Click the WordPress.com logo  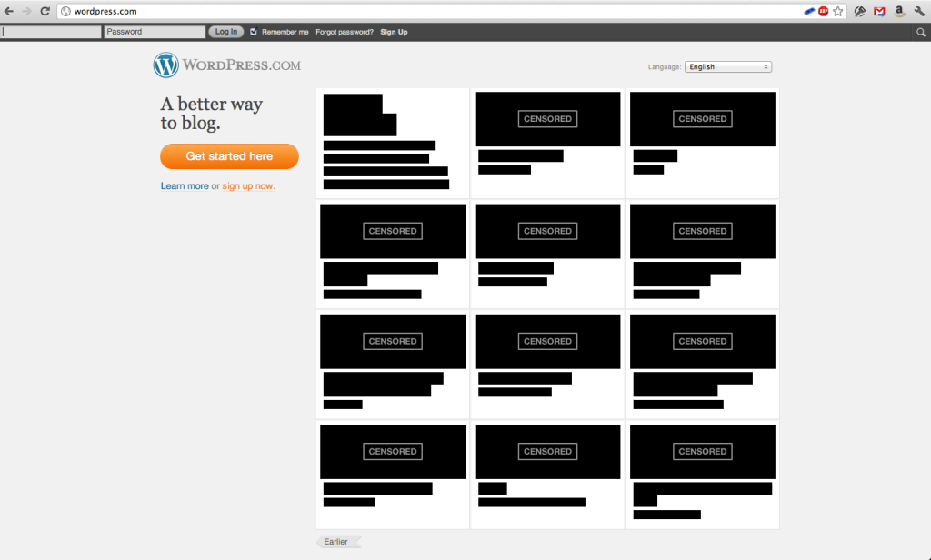(x=226, y=65)
